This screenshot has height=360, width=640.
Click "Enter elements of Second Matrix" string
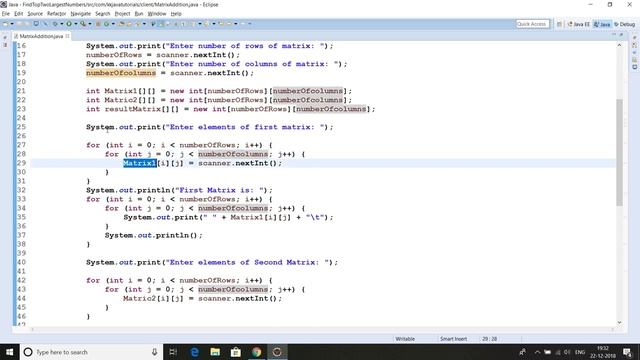coord(248,262)
